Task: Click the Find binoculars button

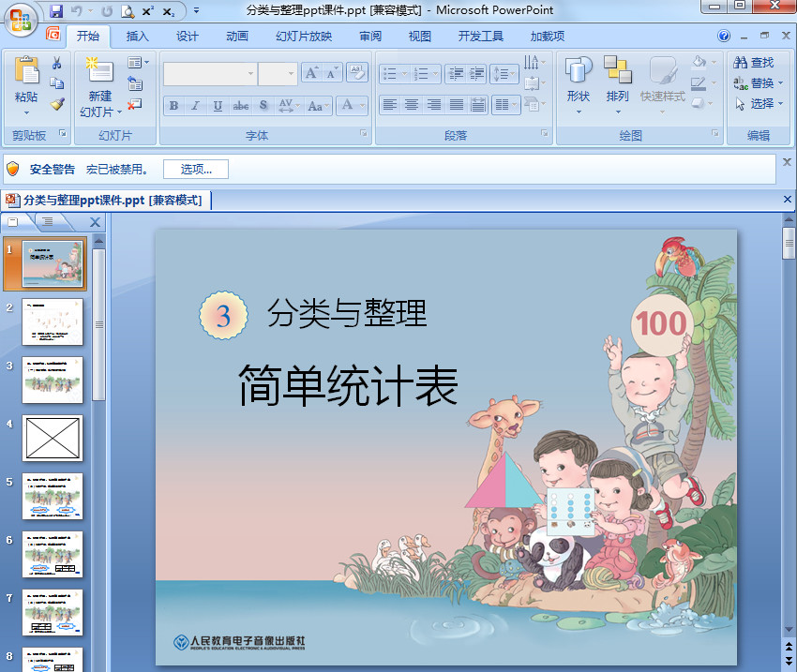Action: [754, 63]
